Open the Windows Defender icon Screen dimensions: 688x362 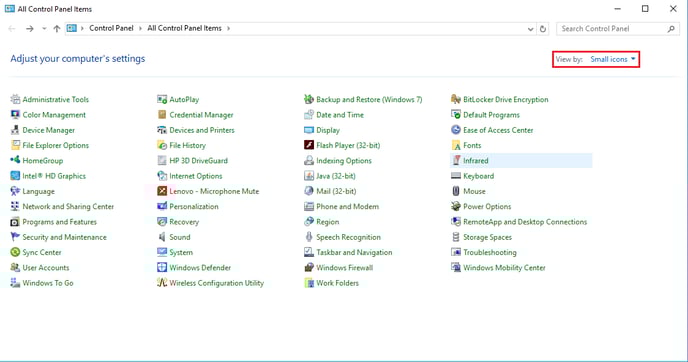pos(162,268)
